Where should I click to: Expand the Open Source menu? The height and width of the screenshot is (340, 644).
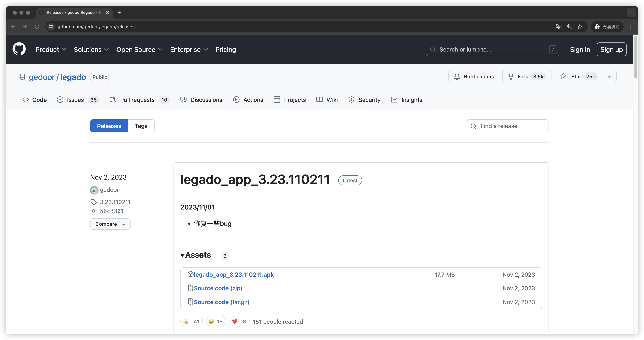[x=139, y=50]
